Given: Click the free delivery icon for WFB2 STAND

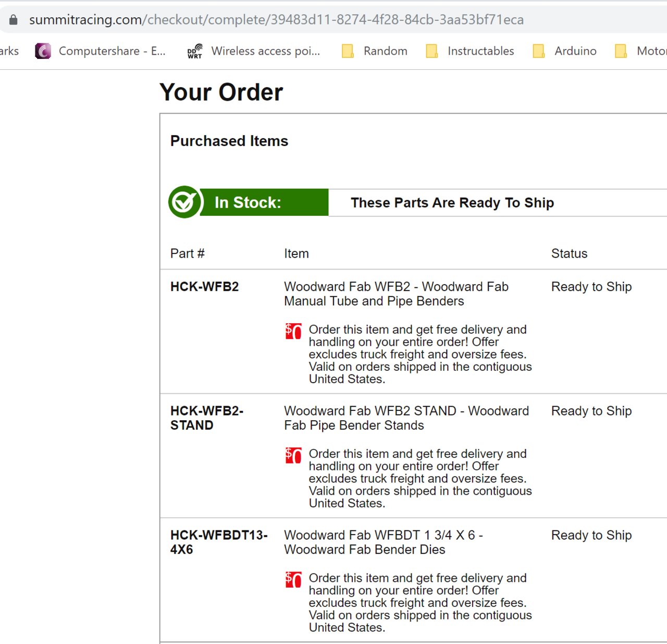Looking at the screenshot, I should (x=293, y=455).
